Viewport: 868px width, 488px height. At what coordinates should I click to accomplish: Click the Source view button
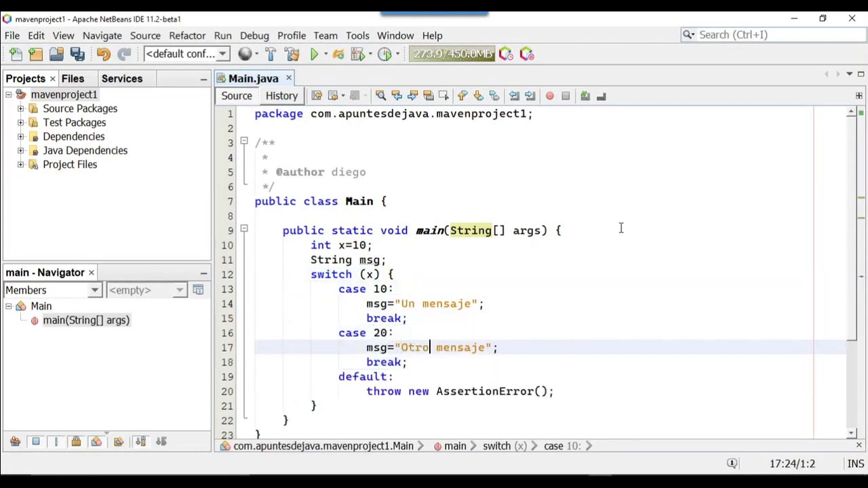point(237,96)
